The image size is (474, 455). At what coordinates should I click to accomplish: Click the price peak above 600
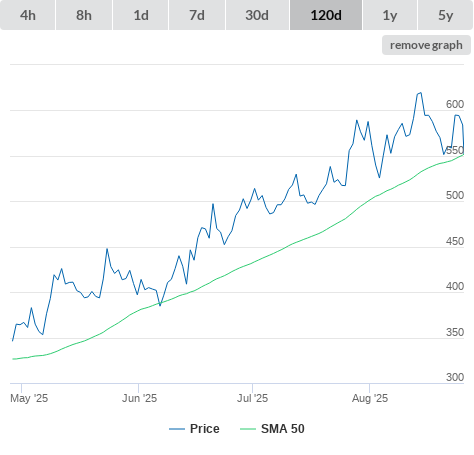420,93
